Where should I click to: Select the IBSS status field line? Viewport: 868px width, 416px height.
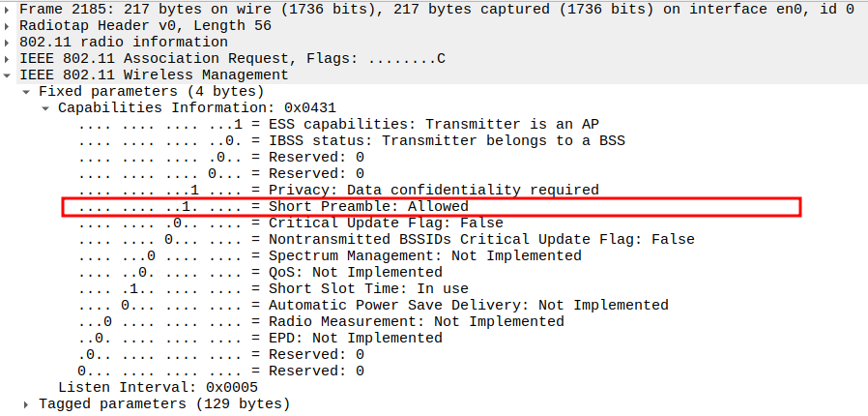(446, 140)
